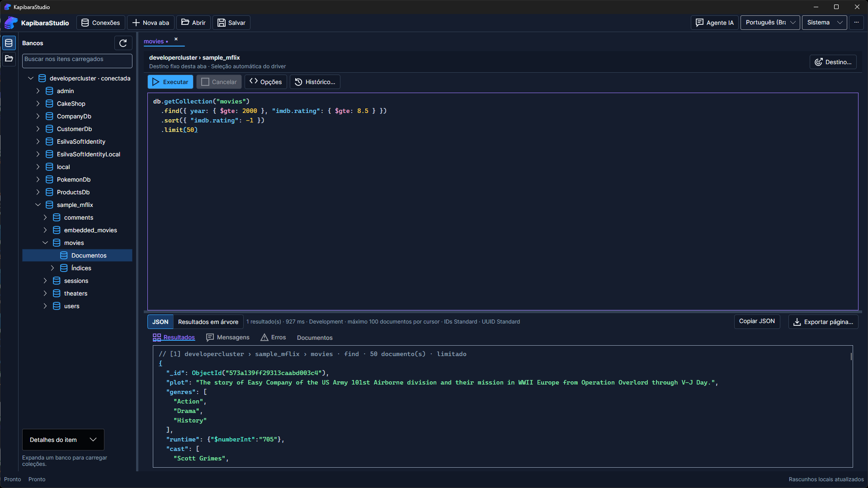Run the query with Executar
The height and width of the screenshot is (488, 868).
pos(170,82)
